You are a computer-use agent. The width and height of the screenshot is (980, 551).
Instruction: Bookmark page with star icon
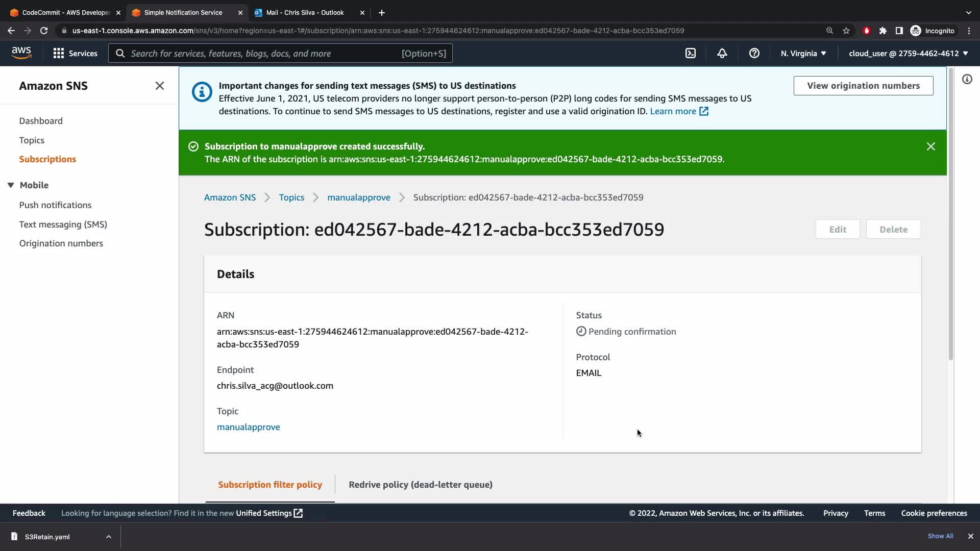[x=846, y=31]
